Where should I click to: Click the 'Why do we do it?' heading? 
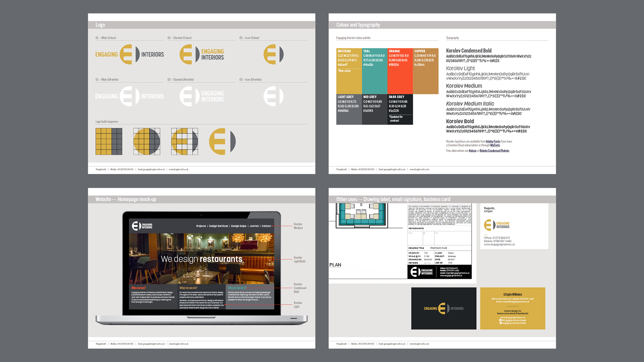[237, 288]
